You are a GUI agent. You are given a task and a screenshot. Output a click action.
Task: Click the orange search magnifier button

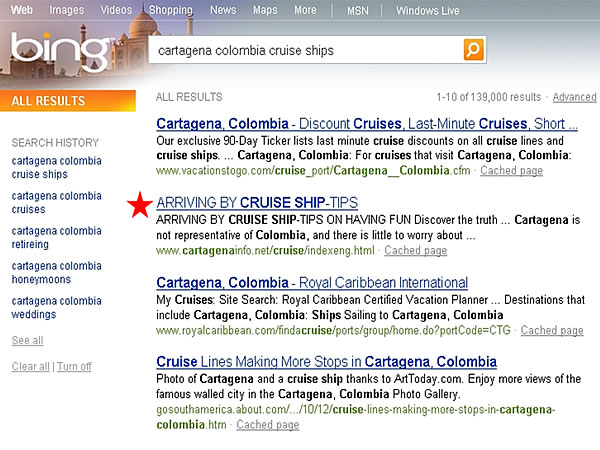pyautogui.click(x=473, y=50)
